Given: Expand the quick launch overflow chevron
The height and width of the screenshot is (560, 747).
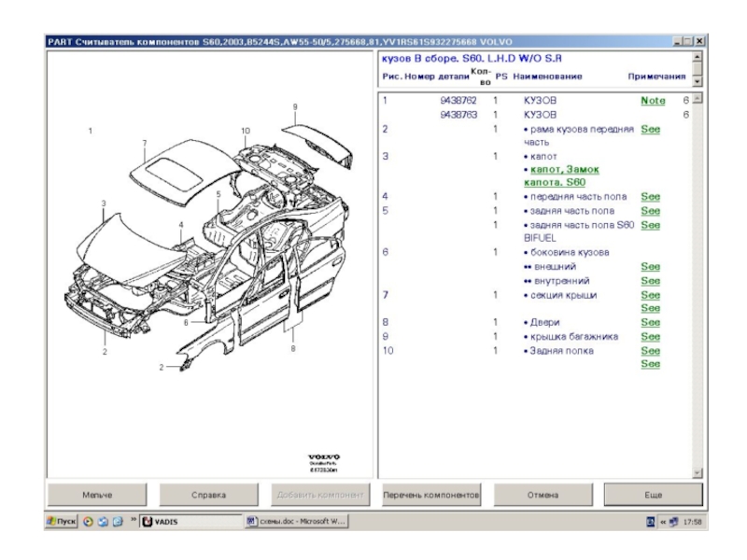Looking at the screenshot, I should [x=134, y=519].
